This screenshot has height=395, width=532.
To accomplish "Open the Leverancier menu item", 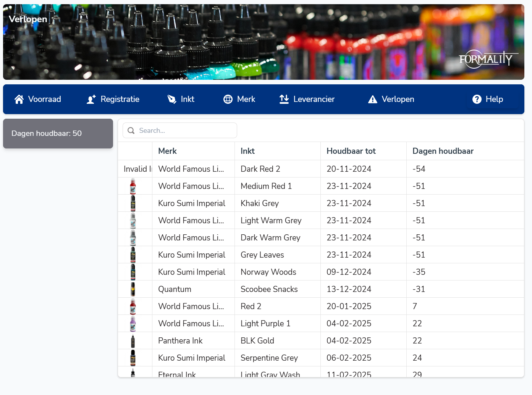I will [x=307, y=99].
